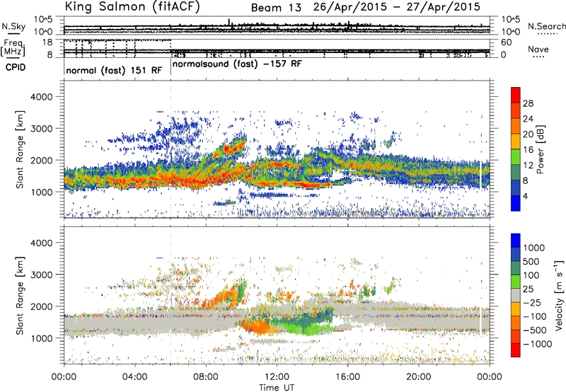Viewport: 566px width, 392px height.
Task: Click the 'N.Search' legend label
Action: click(x=546, y=26)
